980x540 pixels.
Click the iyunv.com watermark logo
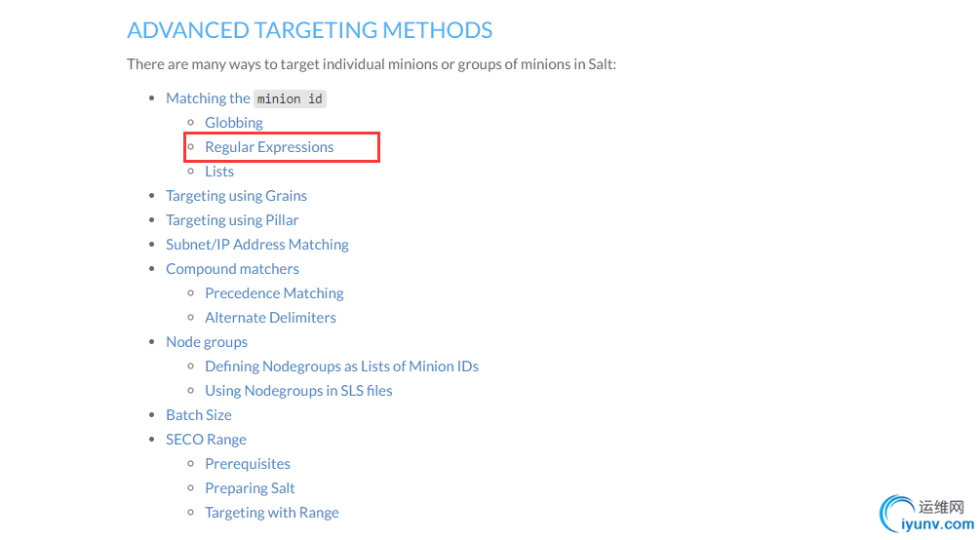(927, 515)
